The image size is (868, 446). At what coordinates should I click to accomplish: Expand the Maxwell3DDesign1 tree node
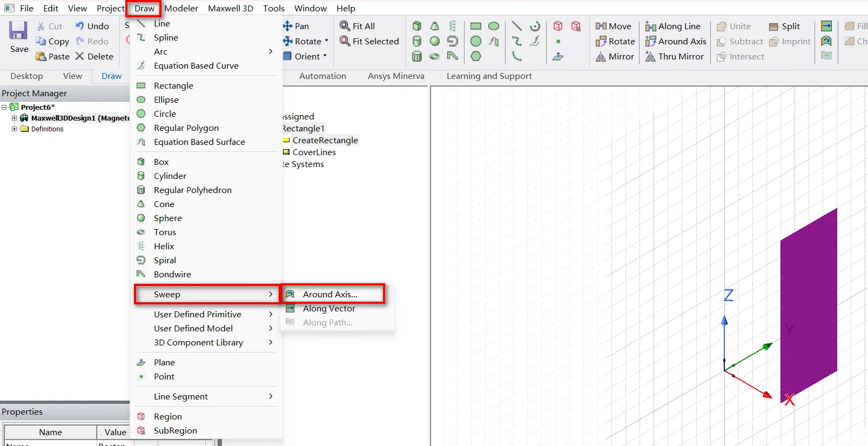(15, 118)
